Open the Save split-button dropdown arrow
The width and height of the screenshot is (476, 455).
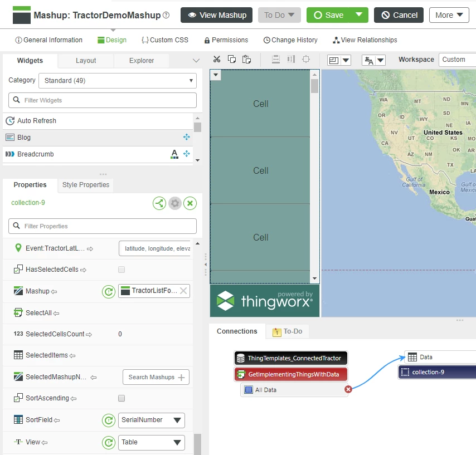click(x=359, y=15)
